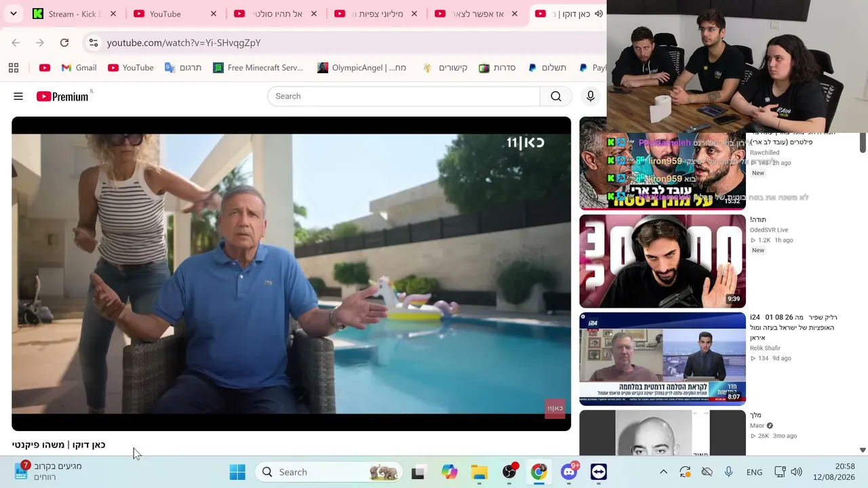Click the tab audio speaker icon

tap(599, 14)
